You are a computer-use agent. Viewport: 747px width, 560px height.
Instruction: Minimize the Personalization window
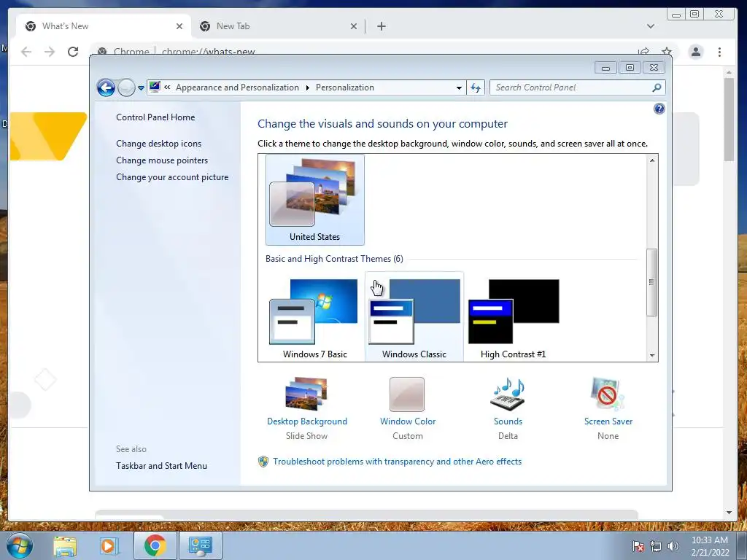point(605,68)
